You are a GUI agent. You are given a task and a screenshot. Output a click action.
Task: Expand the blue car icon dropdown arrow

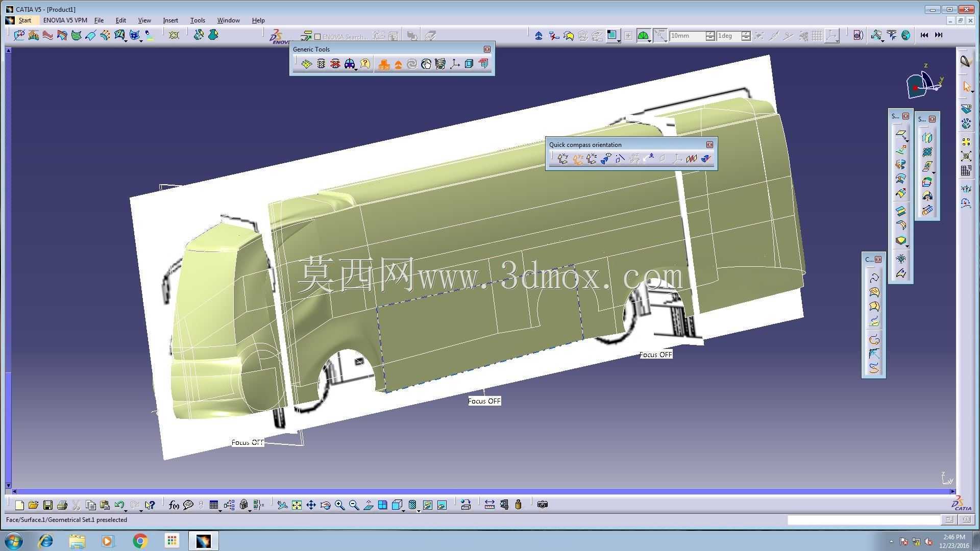pos(356,69)
